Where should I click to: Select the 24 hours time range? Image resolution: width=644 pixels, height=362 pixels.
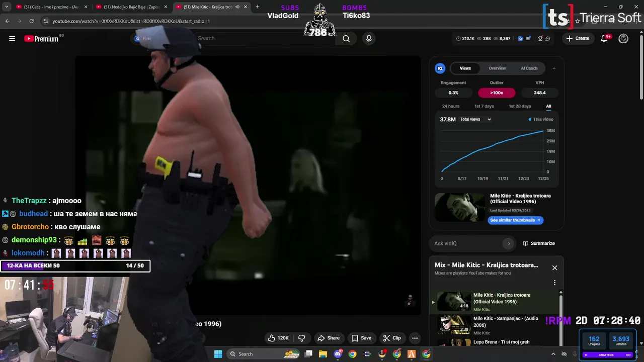(x=451, y=106)
